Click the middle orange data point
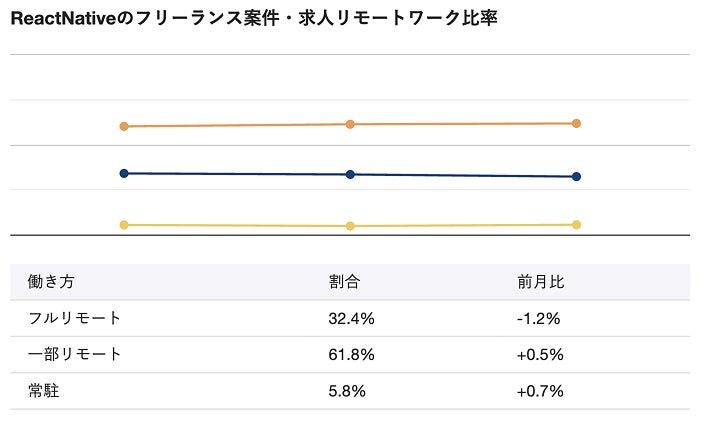Screen dimensions: 706x422 click(x=350, y=124)
